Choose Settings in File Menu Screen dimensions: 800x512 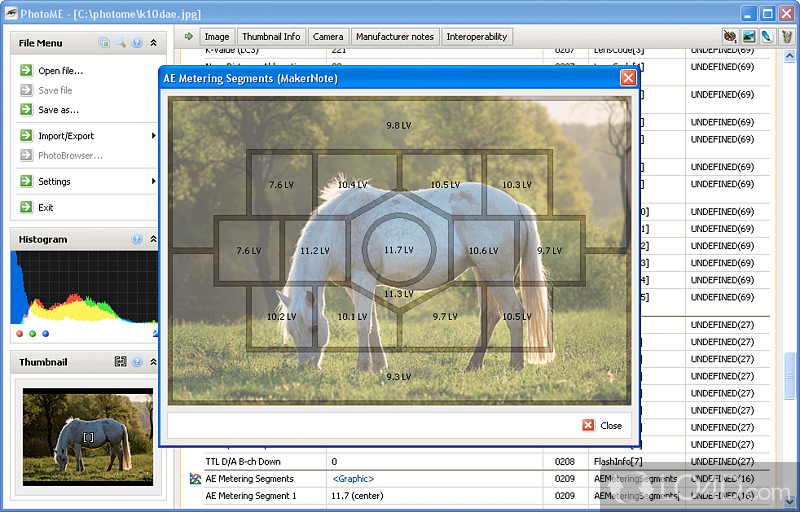54,182
